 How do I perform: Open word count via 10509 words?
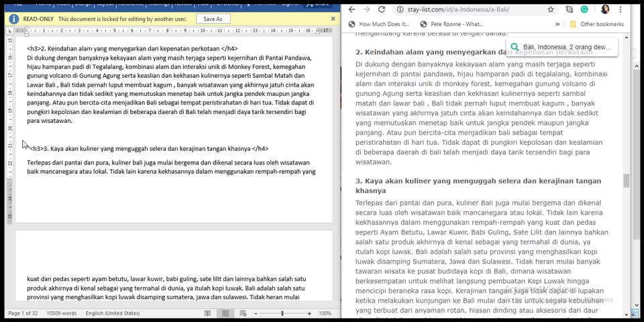tap(62, 313)
